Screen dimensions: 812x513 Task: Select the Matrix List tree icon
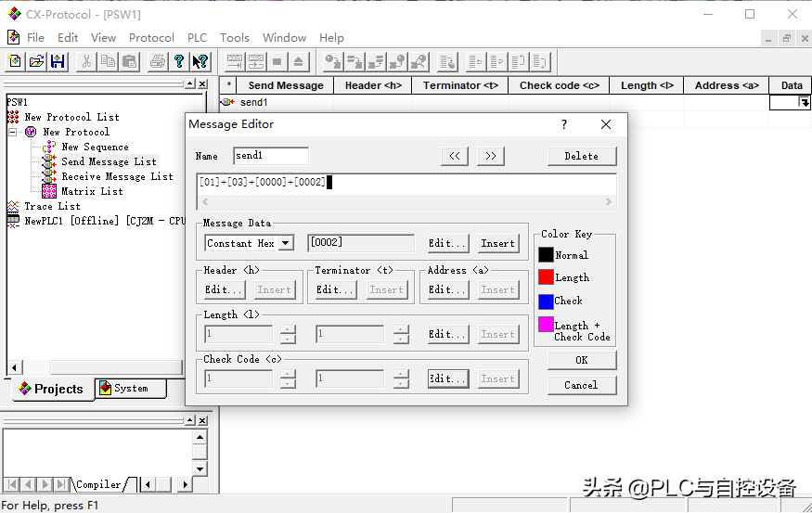49,191
